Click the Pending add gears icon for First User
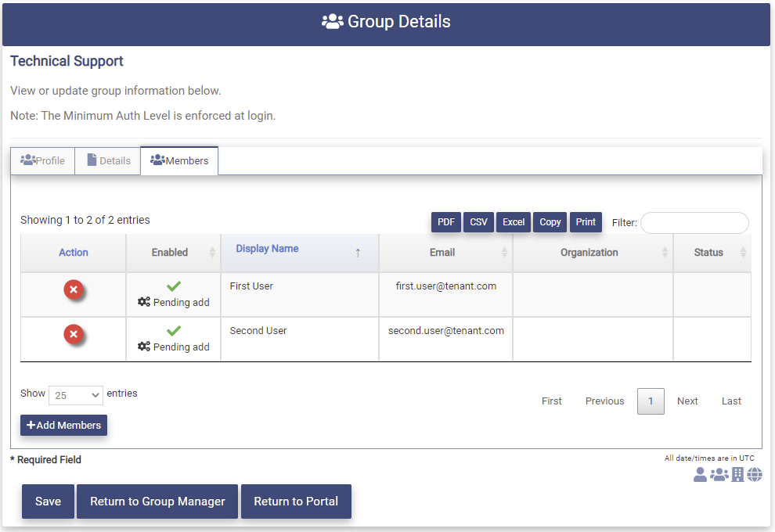775x532 pixels. click(x=144, y=302)
